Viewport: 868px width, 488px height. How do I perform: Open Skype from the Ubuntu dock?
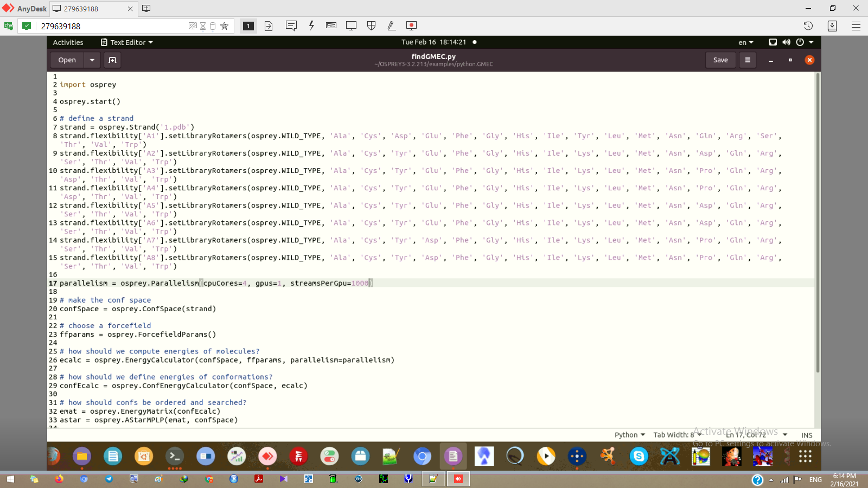pos(639,457)
